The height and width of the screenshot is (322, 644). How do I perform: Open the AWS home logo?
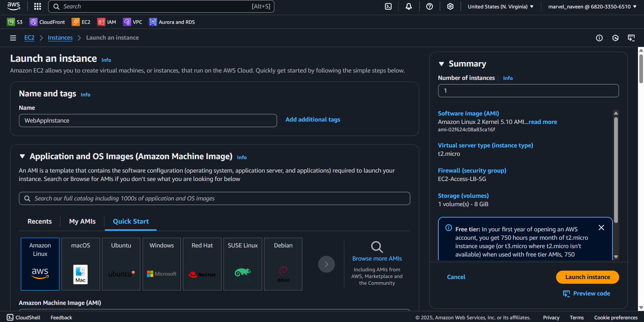pyautogui.click(x=13, y=6)
